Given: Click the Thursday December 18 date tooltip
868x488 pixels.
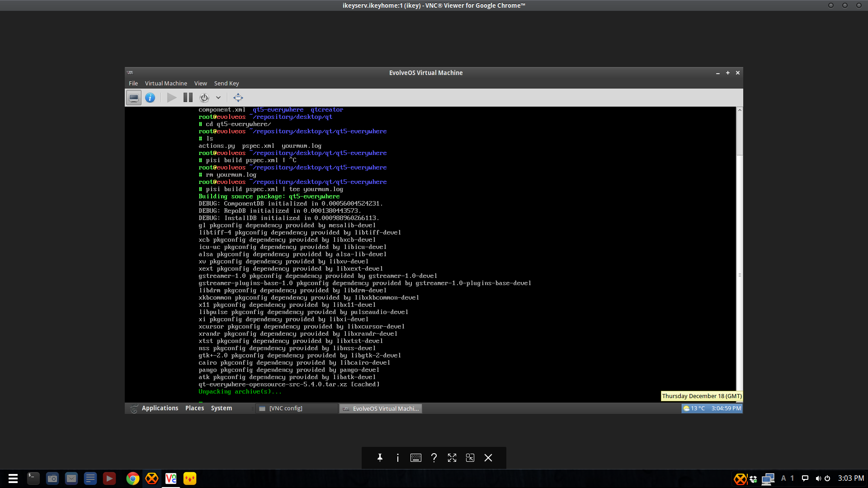Looking at the screenshot, I should tap(702, 396).
